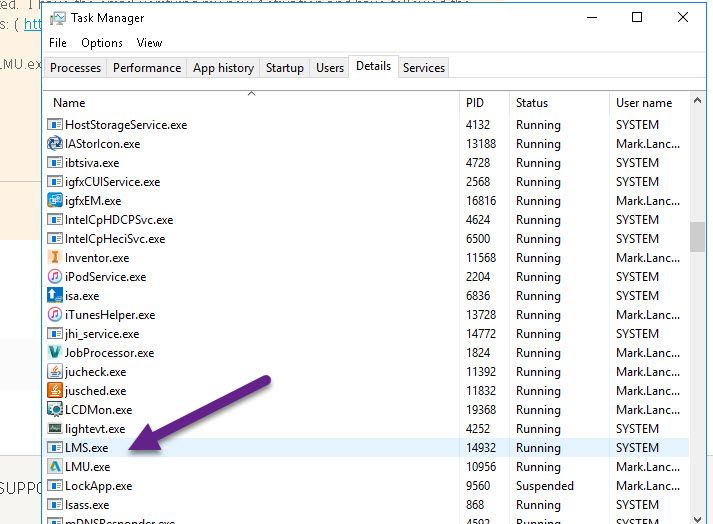The width and height of the screenshot is (713, 524).
Task: Sort processes by Name column header
Action: [x=251, y=103]
